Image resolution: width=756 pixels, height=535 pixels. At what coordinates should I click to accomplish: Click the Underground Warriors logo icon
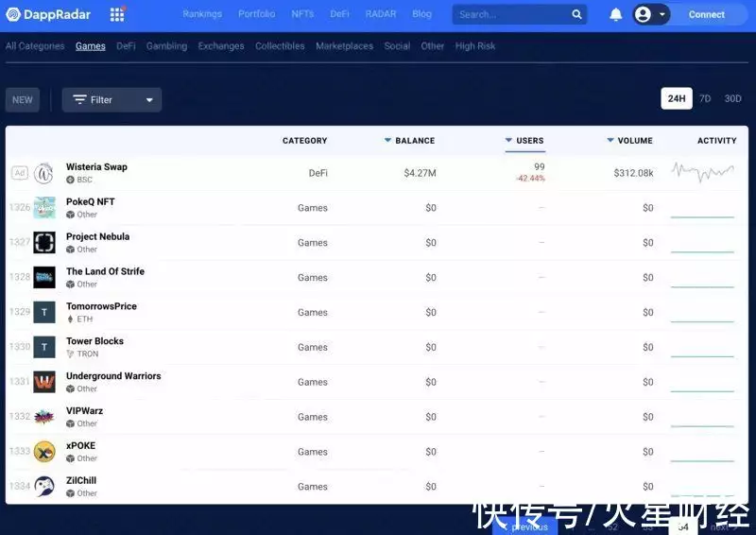[44, 382]
